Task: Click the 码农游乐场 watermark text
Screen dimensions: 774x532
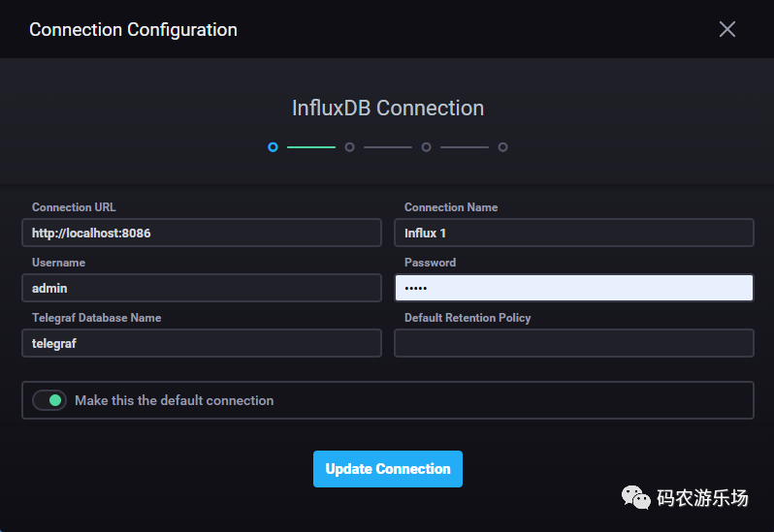Action: [702, 498]
